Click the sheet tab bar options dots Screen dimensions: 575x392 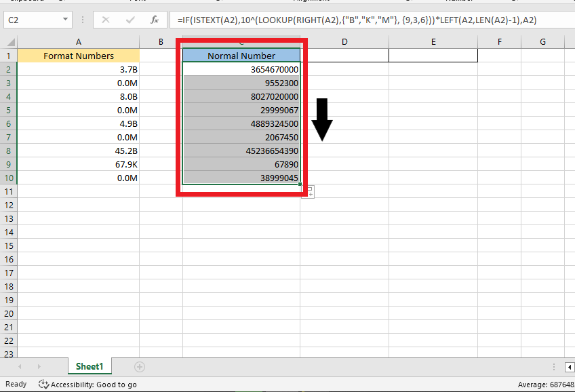click(554, 367)
